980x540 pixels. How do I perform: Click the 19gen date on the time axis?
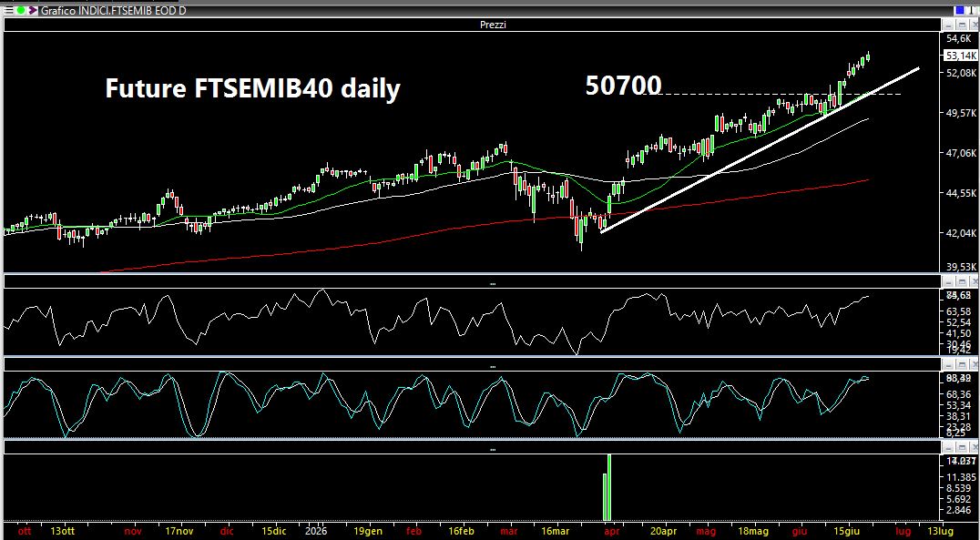point(367,531)
